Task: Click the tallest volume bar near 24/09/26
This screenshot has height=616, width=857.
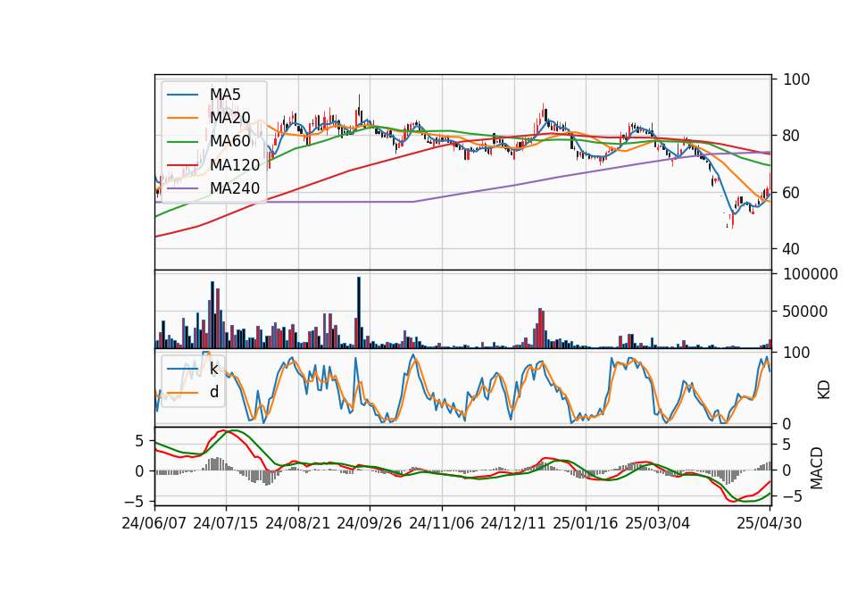Action: 359,312
